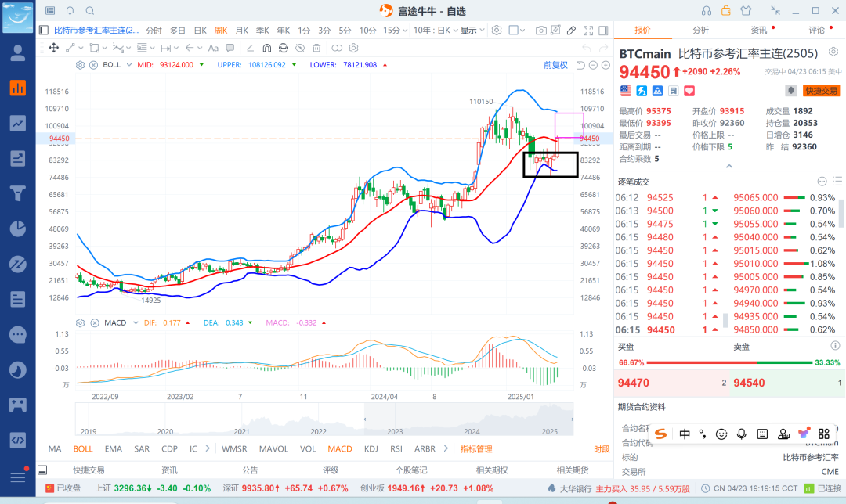846x504 pixels.
Task: Remove the MACD indicator
Action: click(x=95, y=323)
